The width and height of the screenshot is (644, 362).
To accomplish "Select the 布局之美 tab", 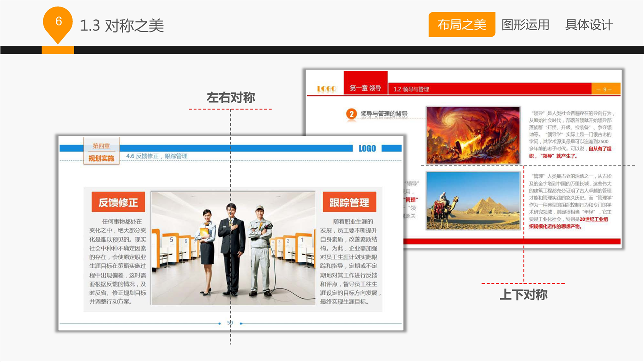I will click(461, 25).
